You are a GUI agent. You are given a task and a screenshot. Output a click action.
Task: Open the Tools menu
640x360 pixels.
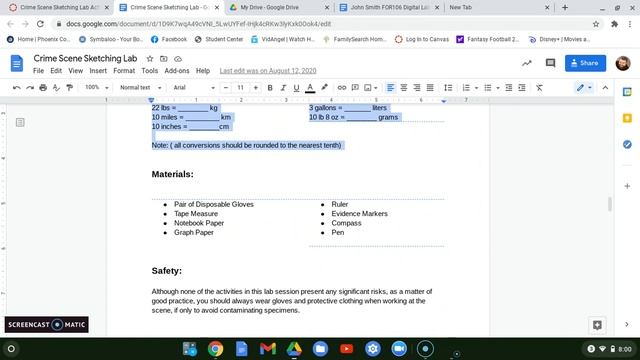(x=149, y=71)
